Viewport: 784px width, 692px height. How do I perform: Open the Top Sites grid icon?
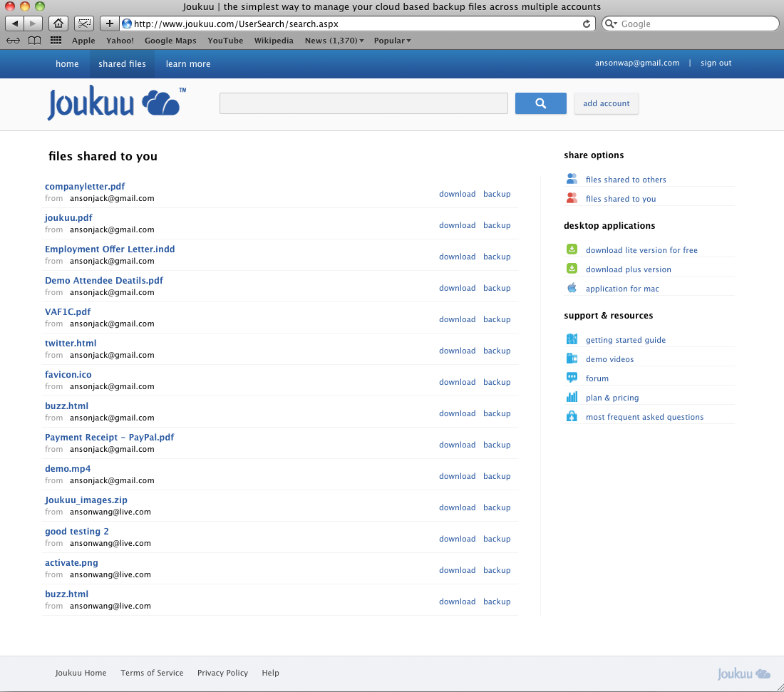pos(56,41)
